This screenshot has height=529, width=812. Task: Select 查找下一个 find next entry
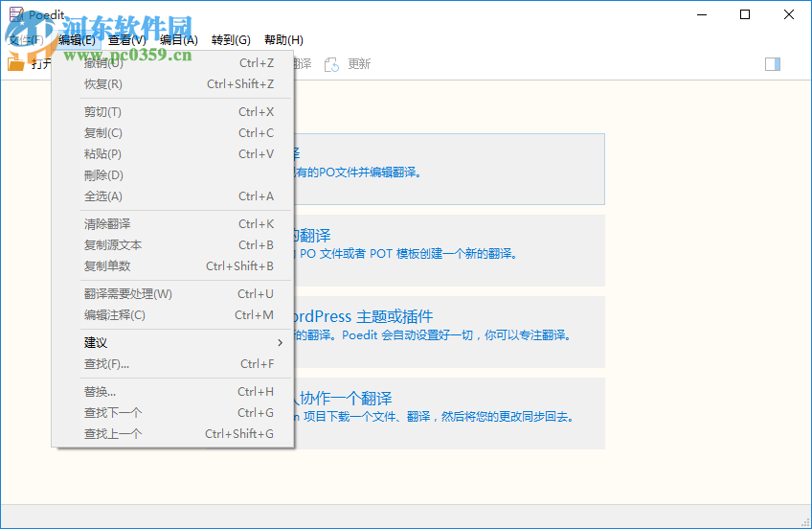(173, 413)
